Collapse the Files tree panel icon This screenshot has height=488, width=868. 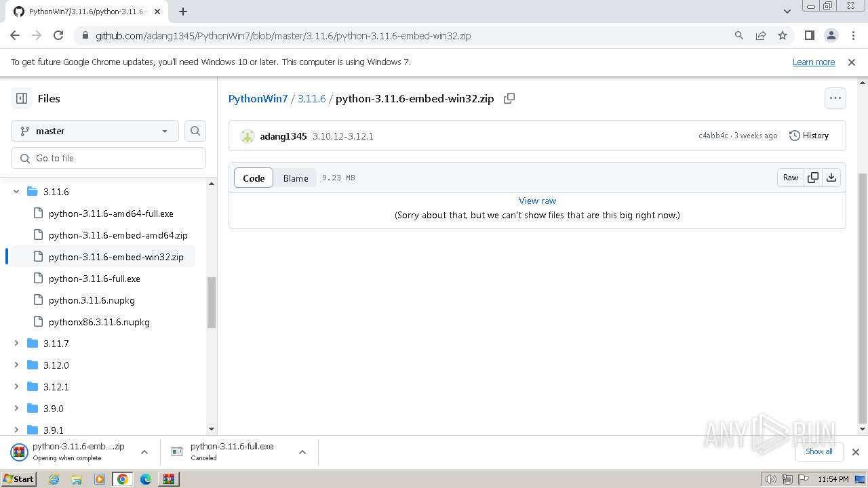tap(22, 98)
